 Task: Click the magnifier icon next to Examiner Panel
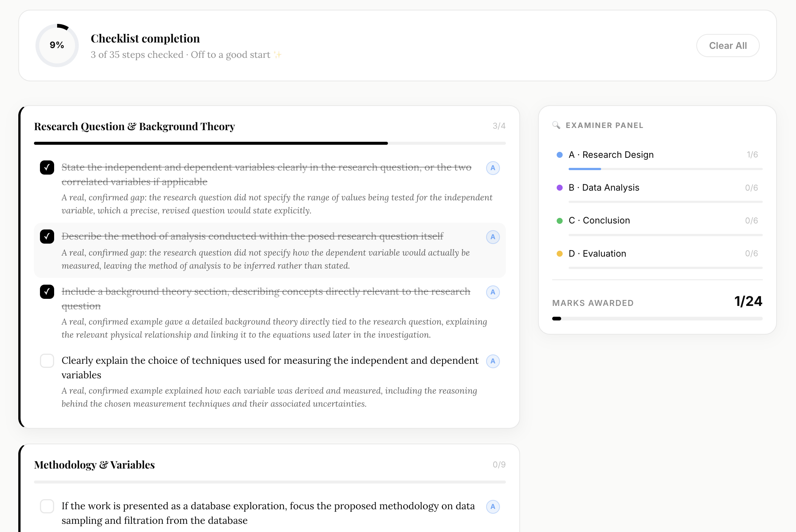click(556, 125)
